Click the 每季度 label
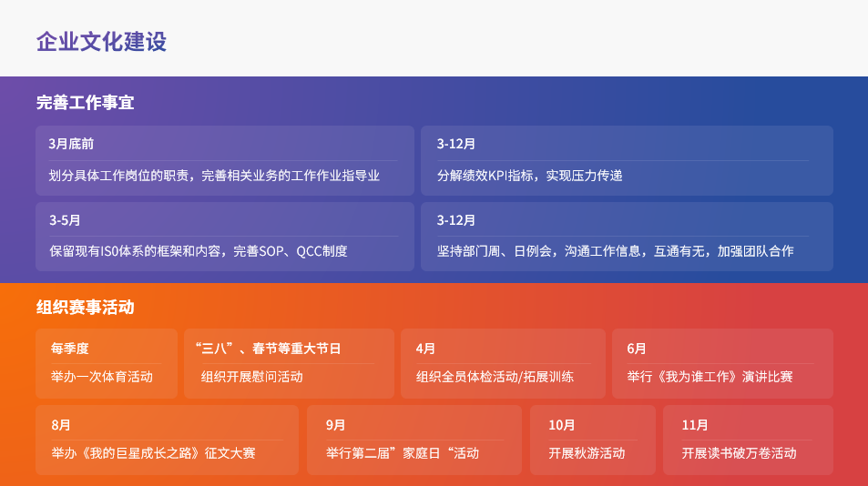This screenshot has width=868, height=486. click(x=70, y=349)
